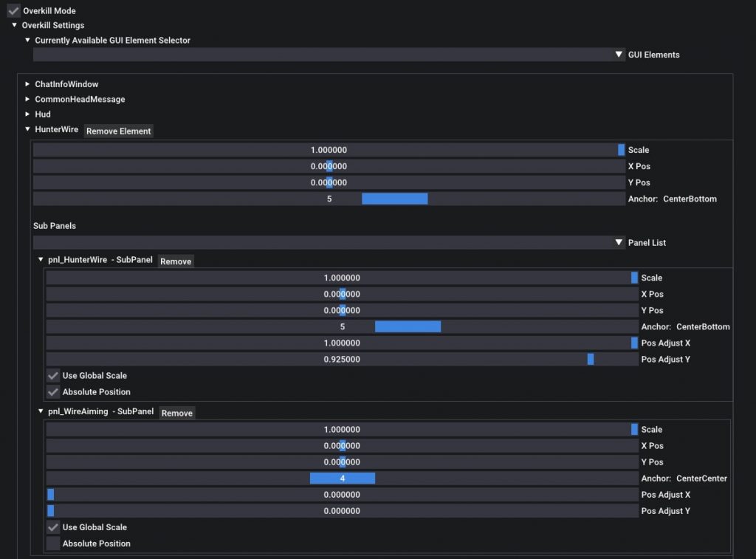Click the Remove Element button for HunterWire
This screenshot has height=559, width=756.
click(x=118, y=131)
